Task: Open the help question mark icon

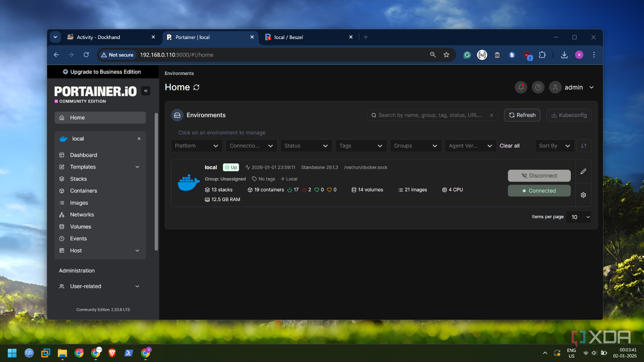Action: point(538,87)
